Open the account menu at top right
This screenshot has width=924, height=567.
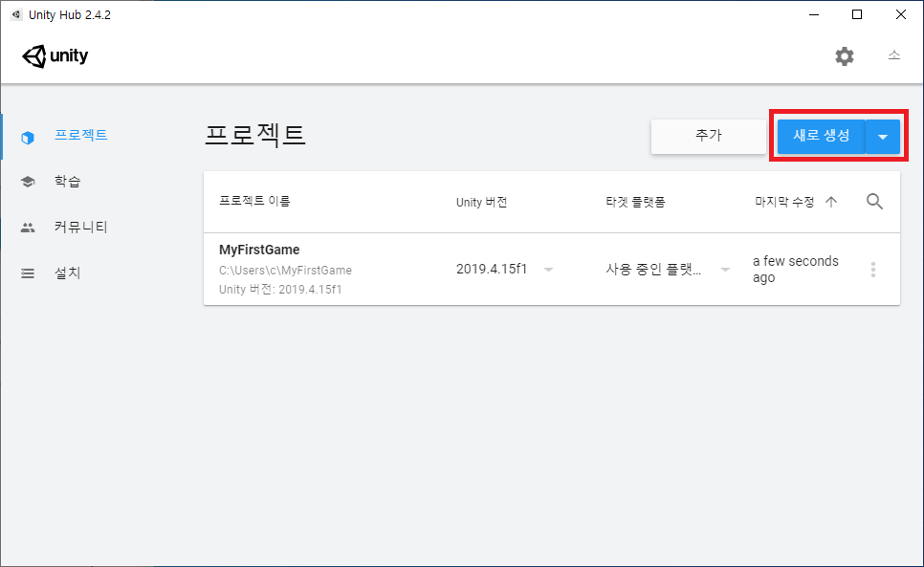(894, 55)
